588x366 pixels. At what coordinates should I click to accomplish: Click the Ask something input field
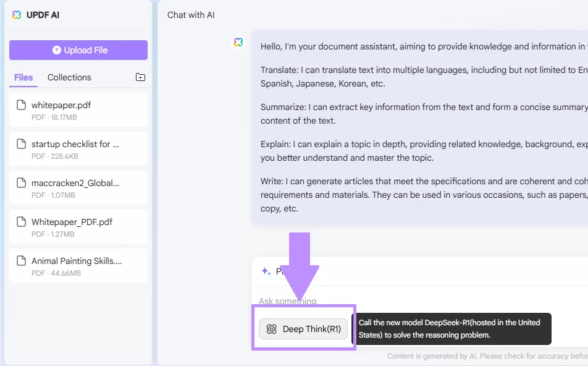pos(420,300)
